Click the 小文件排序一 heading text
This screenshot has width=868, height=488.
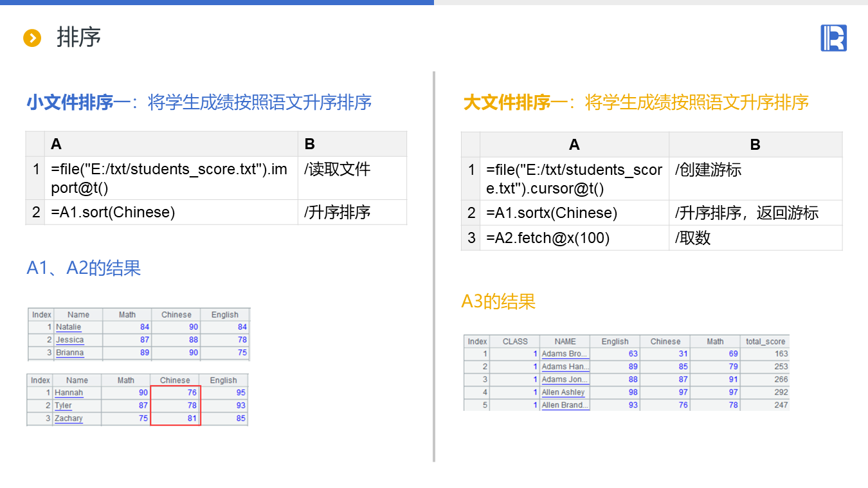(79, 102)
